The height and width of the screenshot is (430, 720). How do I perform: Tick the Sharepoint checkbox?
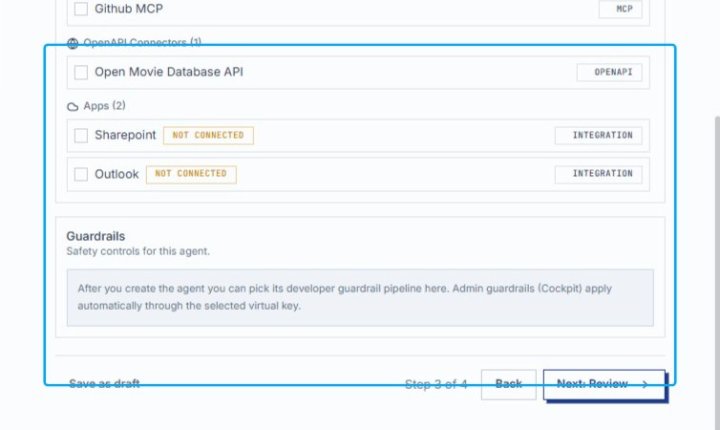pyautogui.click(x=81, y=135)
